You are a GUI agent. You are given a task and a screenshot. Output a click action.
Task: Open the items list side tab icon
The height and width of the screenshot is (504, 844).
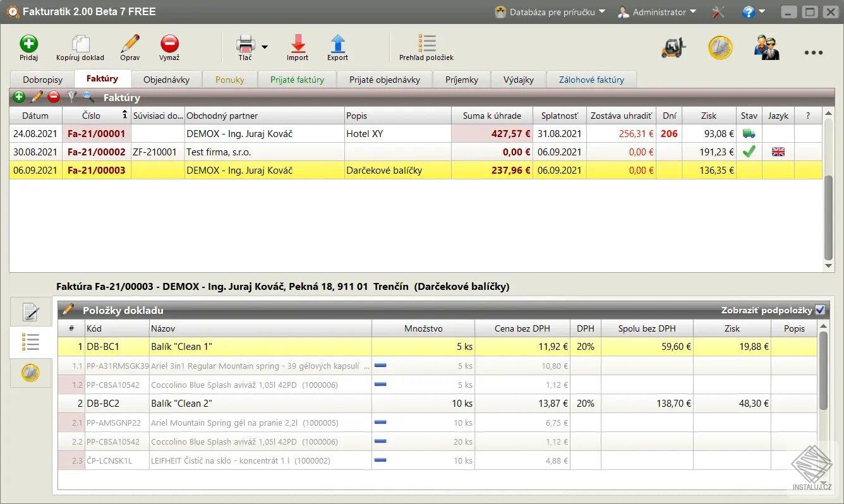(30, 342)
